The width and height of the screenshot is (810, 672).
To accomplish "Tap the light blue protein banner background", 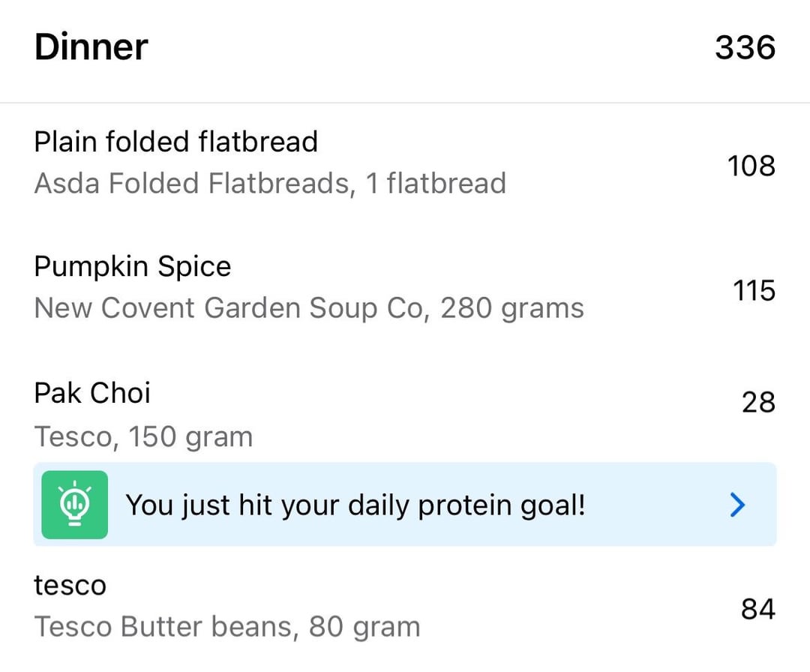I will [405, 505].
